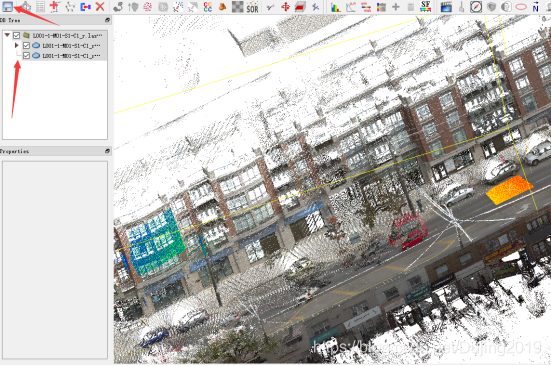Collapse the root .las folder tree node
The height and width of the screenshot is (366, 551).
7,35
